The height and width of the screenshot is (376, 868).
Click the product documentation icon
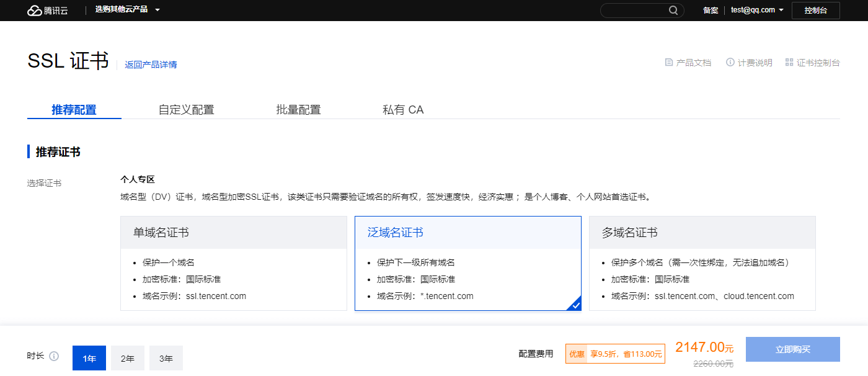pyautogui.click(x=668, y=63)
